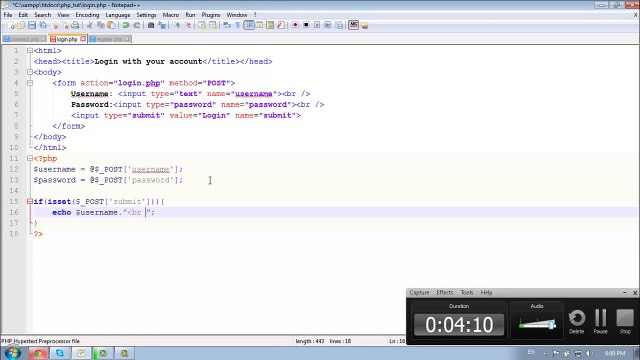640x360 pixels.
Task: Click the run macro multiple times icon
Action: [x=328, y=25]
